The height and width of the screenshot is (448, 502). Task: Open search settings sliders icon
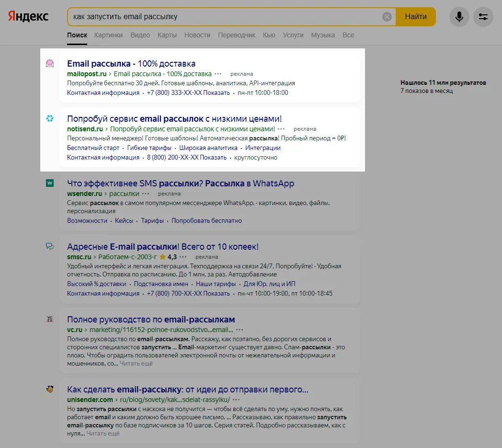(483, 17)
